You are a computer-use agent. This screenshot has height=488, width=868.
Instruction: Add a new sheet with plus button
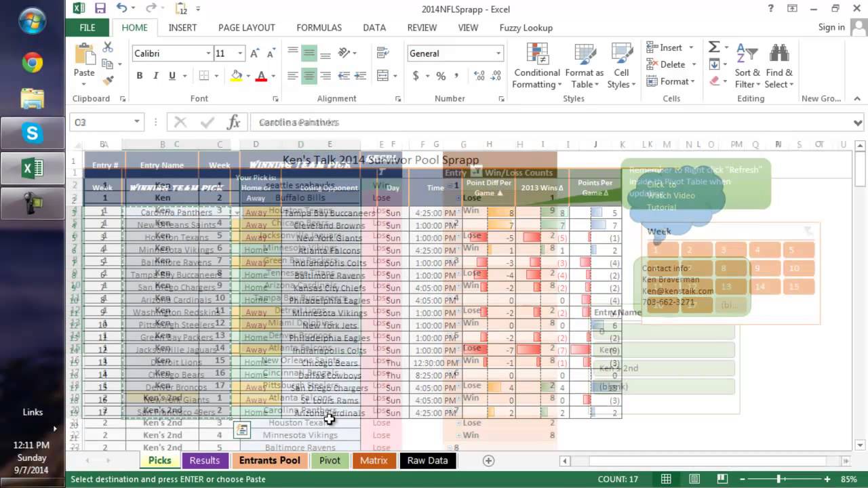pos(488,460)
